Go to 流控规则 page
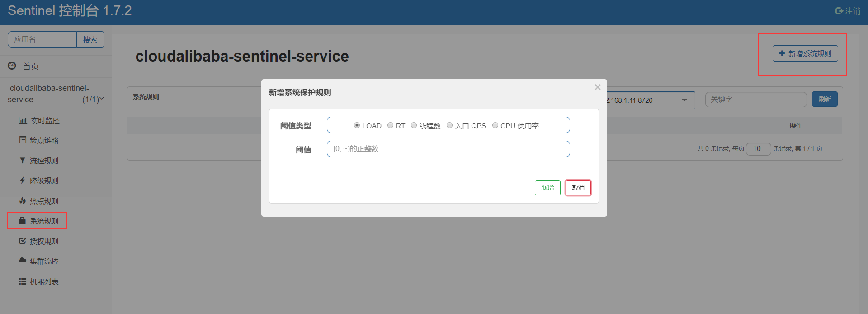868x314 pixels. pyautogui.click(x=44, y=161)
